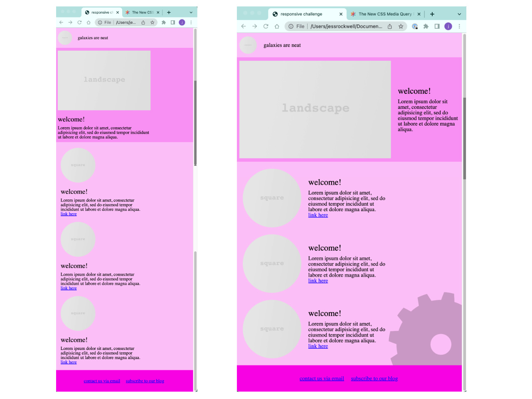Open the side panel icon in the toolbar
532x399 pixels.
coord(437,26)
